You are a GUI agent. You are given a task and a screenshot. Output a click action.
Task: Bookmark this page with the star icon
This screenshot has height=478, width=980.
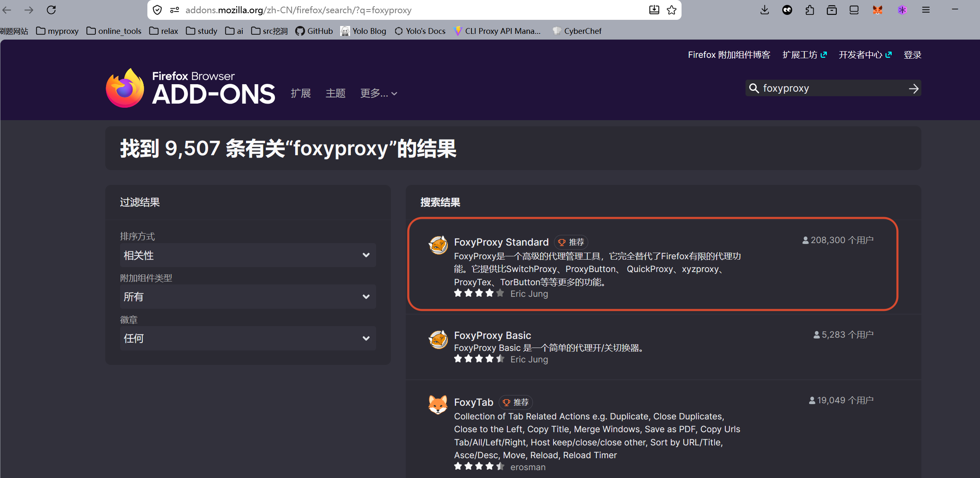[672, 10]
